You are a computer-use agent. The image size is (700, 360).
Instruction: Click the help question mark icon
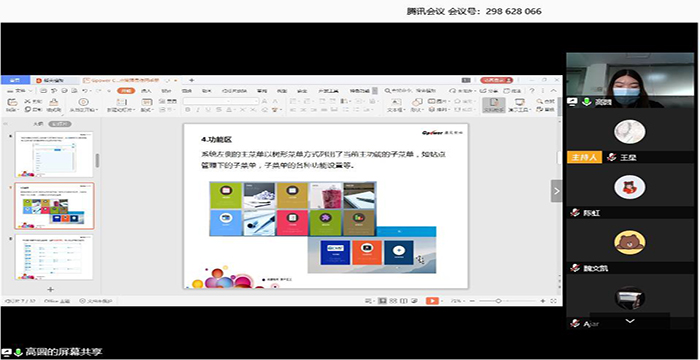(x=532, y=91)
